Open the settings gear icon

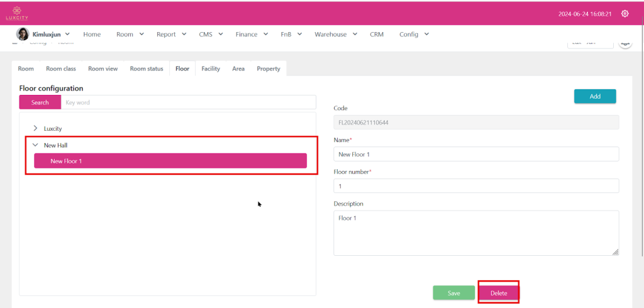(x=625, y=13)
